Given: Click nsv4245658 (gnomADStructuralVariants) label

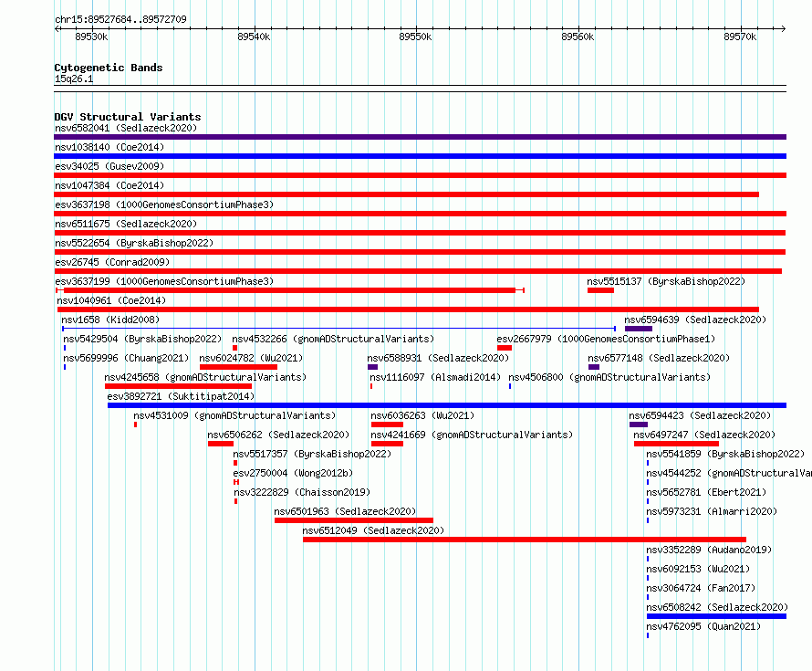Looking at the screenshot, I should pos(205,377).
